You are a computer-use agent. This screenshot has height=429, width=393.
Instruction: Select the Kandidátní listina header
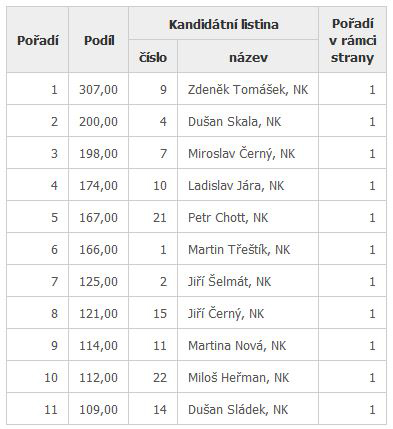pos(224,24)
